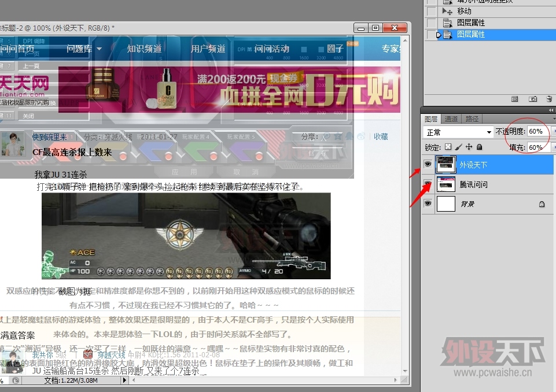Click the 不透明度 value field

538,131
